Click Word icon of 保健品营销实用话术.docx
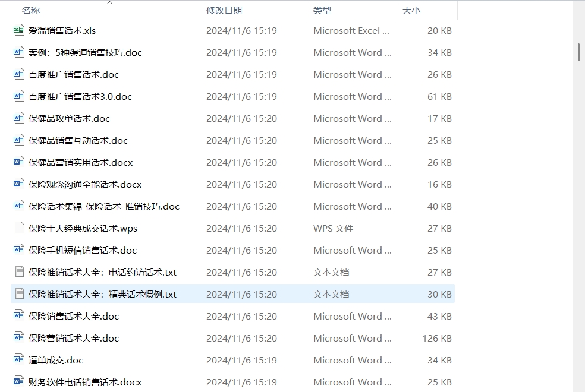585x392 pixels. coord(19,162)
